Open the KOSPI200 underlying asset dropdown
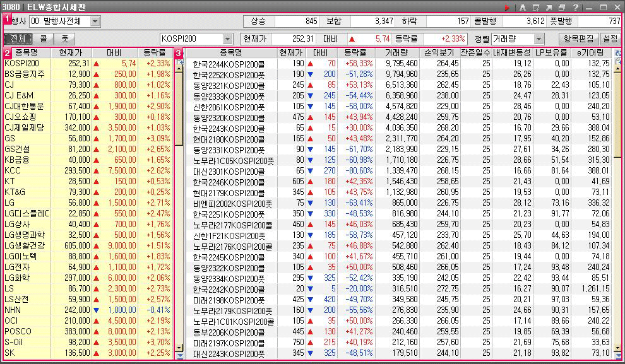 pyautogui.click(x=228, y=39)
